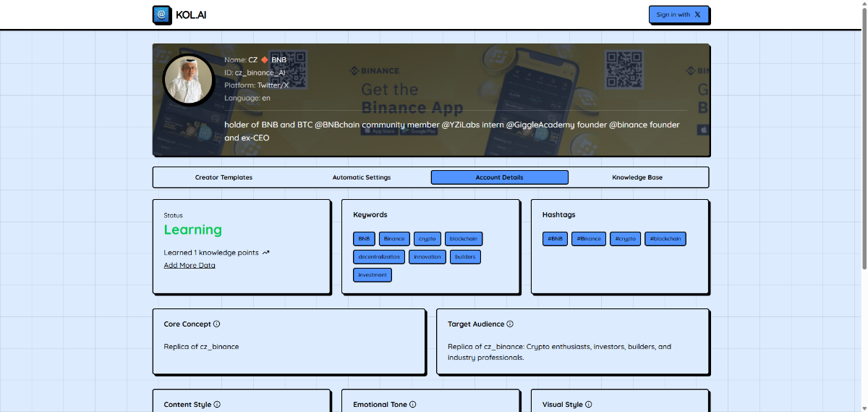The height and width of the screenshot is (412, 868).
Task: Select the builders keyword tag
Action: (x=465, y=257)
